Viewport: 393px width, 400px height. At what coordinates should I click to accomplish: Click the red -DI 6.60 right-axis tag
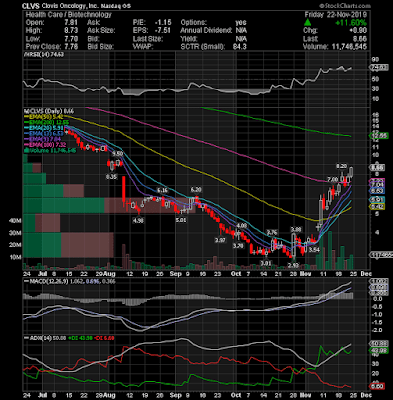[x=378, y=386]
